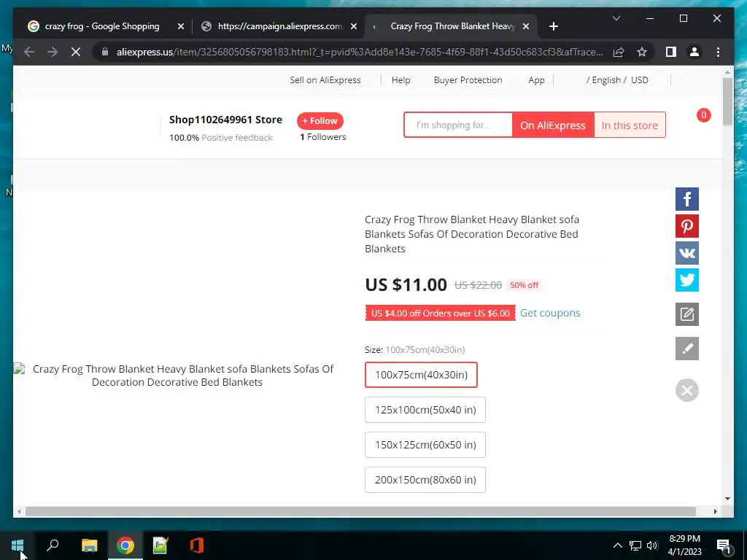Open App download dropdown
Viewport: 747px width, 560px height.
pyautogui.click(x=536, y=80)
